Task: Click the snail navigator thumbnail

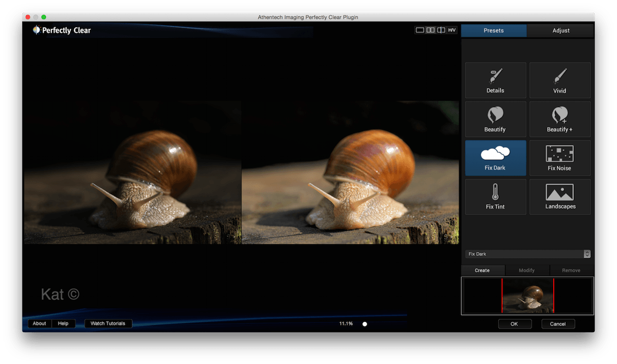Action: 528,296
